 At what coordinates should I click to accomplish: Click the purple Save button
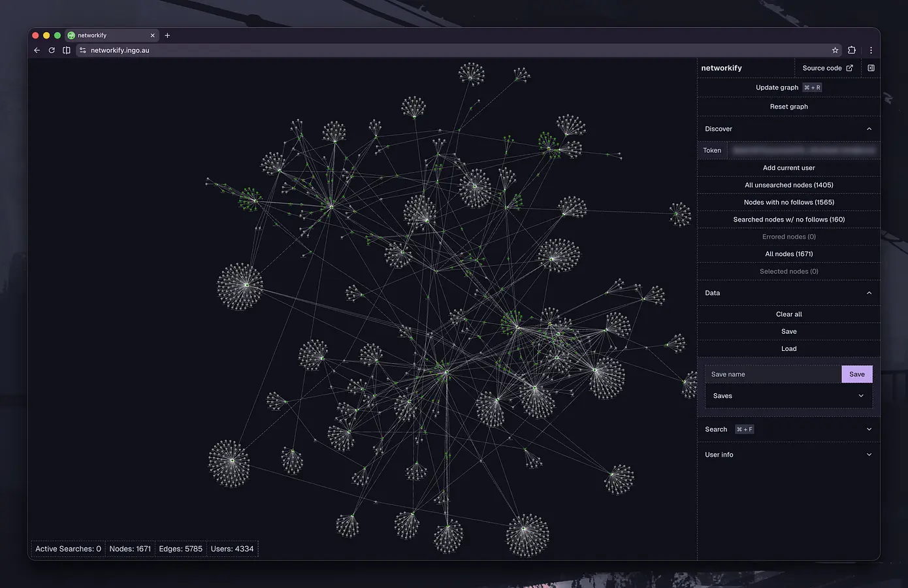(x=856, y=374)
